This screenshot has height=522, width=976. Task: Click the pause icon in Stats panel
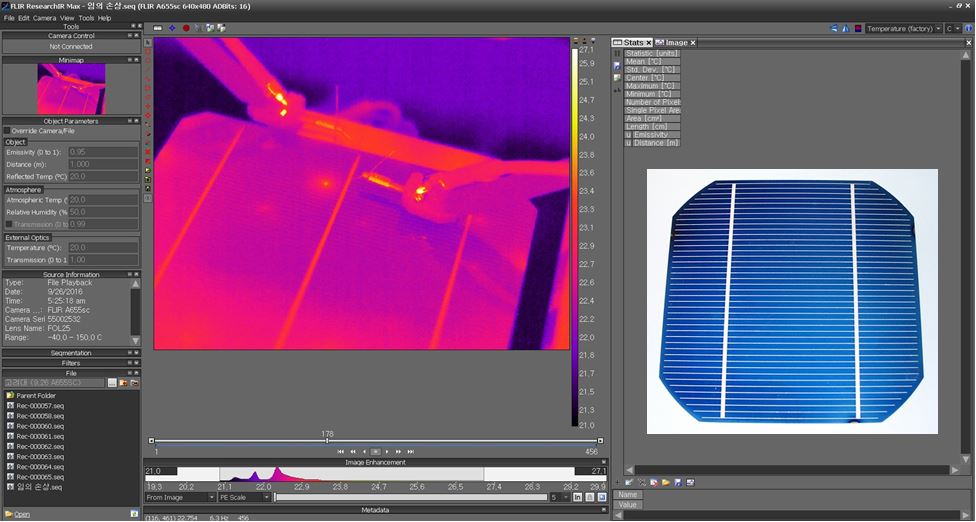(x=616, y=54)
